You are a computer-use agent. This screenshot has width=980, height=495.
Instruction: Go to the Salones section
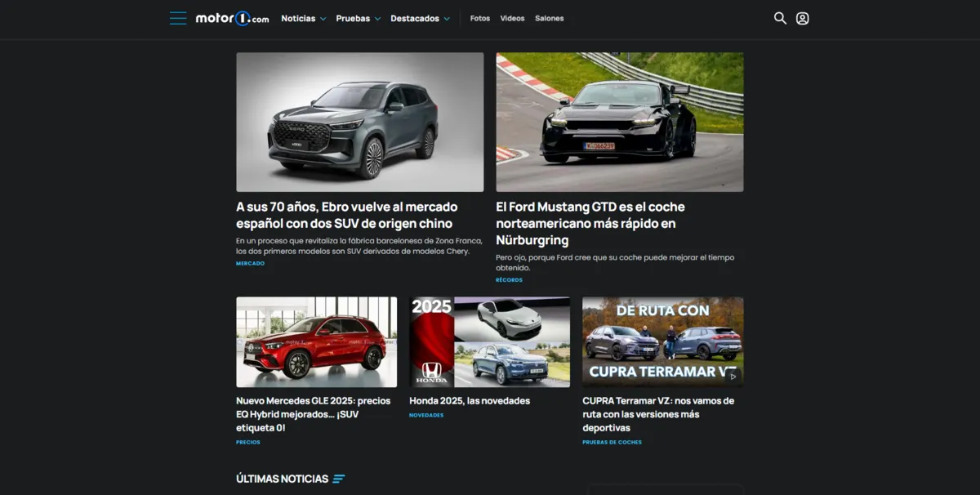point(550,18)
